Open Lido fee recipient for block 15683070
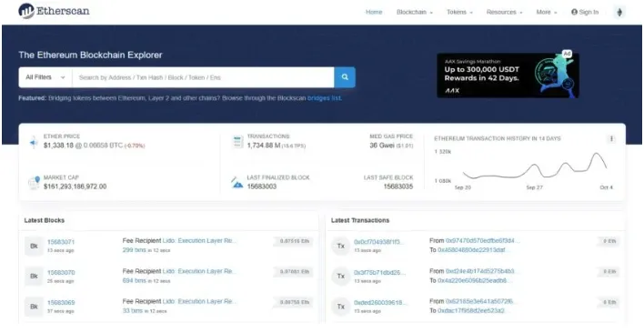This screenshot has width=644, height=333. (200, 271)
